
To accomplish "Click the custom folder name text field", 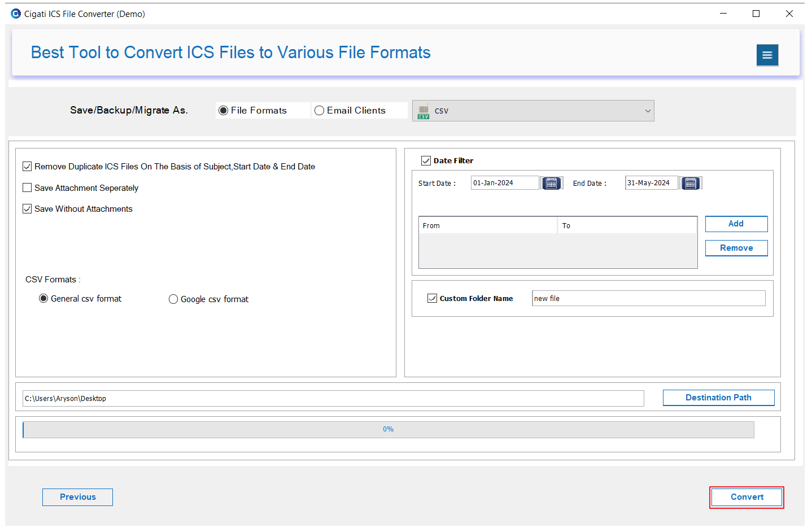I will point(649,298).
